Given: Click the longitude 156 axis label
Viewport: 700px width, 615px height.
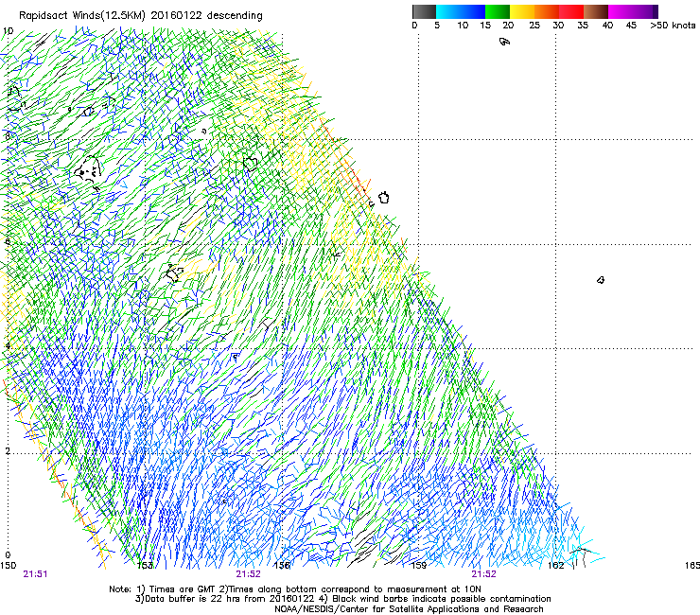Looking at the screenshot, I should point(282,566).
